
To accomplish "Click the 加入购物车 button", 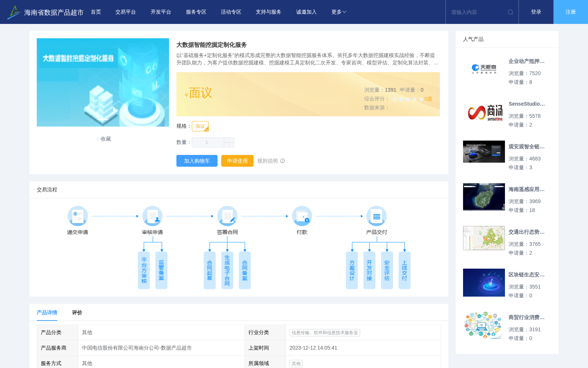I will click(197, 161).
